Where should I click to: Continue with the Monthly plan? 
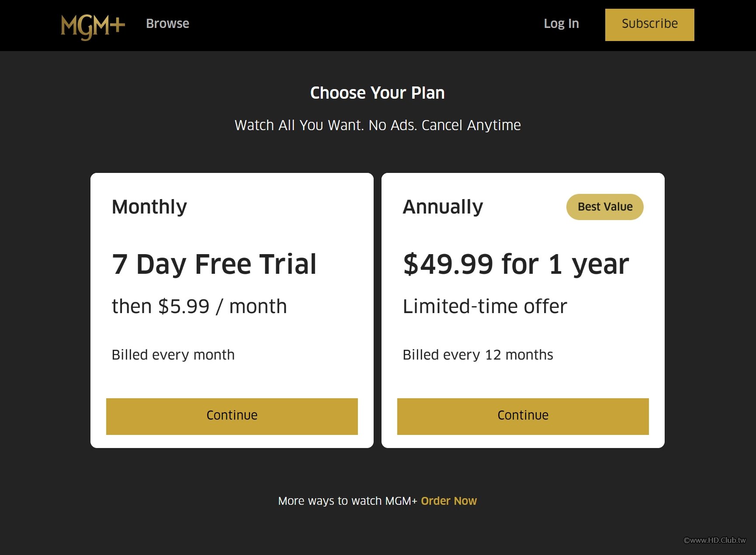point(232,416)
